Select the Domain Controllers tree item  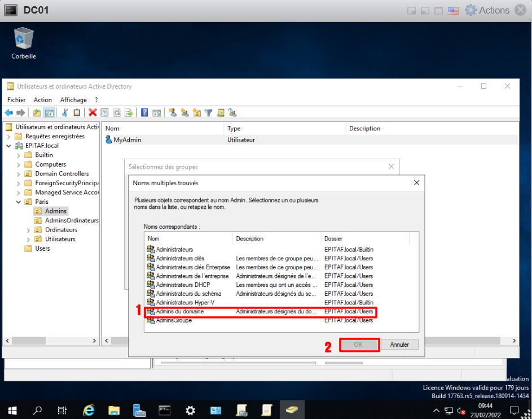coord(61,174)
